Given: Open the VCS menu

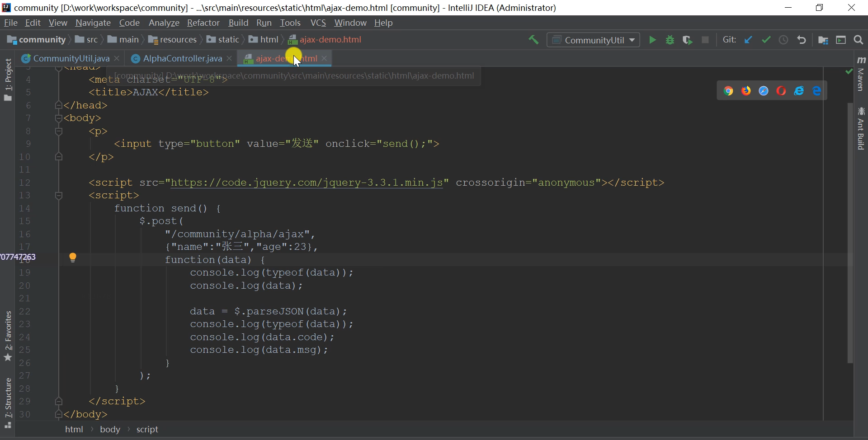Looking at the screenshot, I should [318, 23].
